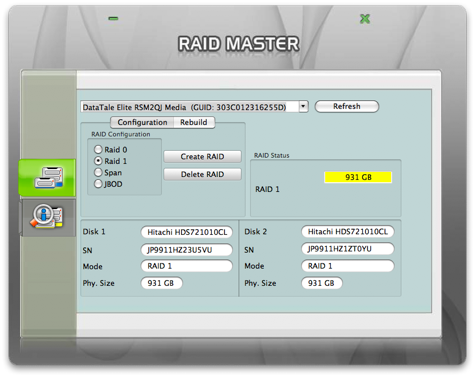Screen dimensions: 475x377
Task: Click the Disk 1 Mode RAID 1 field
Action: pos(187,266)
